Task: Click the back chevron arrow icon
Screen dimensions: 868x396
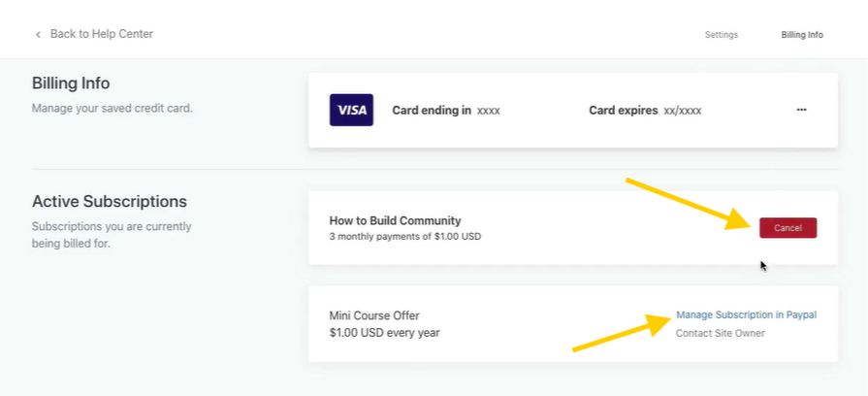Action: click(x=39, y=34)
